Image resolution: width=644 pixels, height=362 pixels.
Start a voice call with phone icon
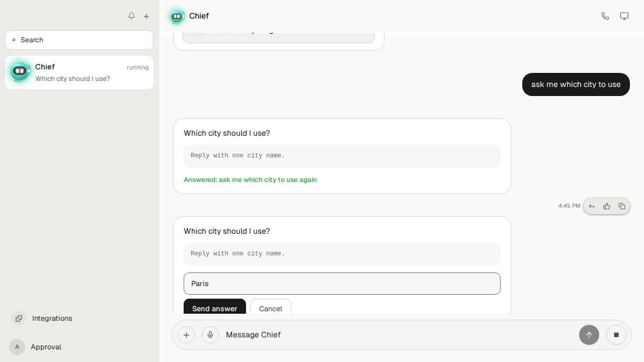click(x=605, y=16)
